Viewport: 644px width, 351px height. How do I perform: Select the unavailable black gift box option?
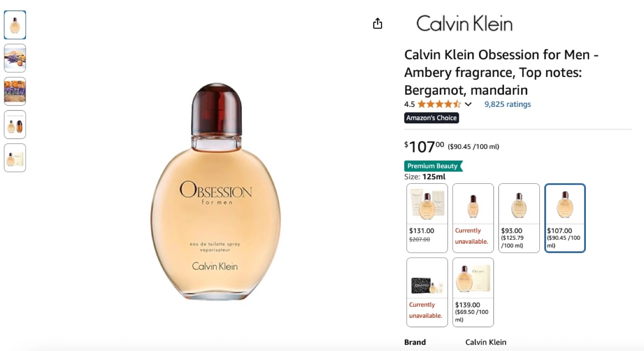pyautogui.click(x=427, y=292)
